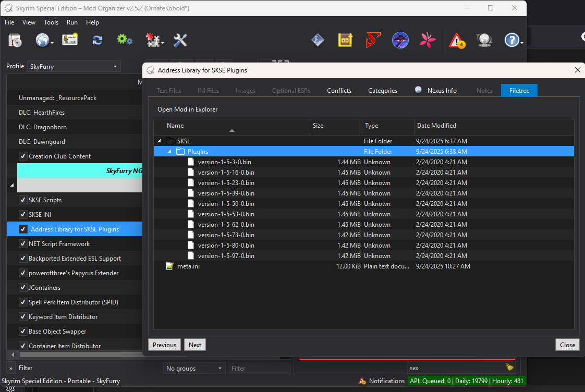Viewport: 585px width, 392px height.
Task: Sort by the Size column header
Action: tap(336, 127)
